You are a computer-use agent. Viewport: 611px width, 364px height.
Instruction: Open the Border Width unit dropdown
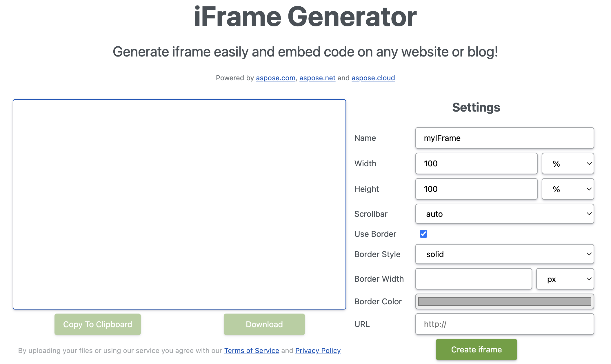click(565, 279)
